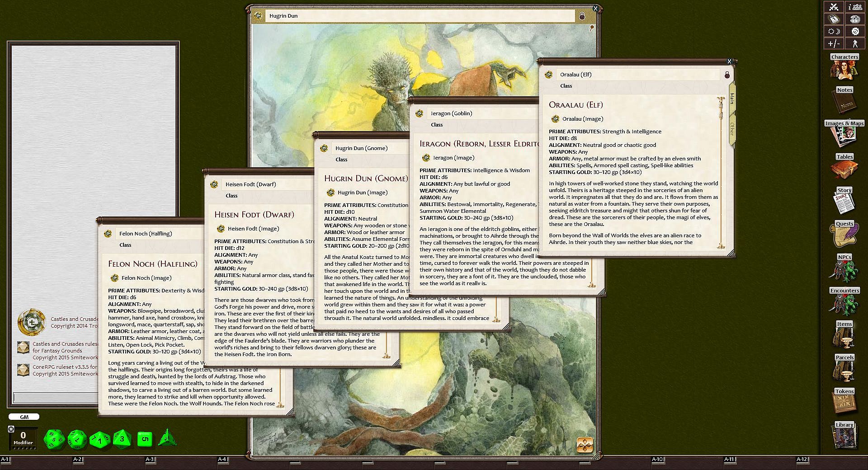Pick the green d4 pyramid die

pos(167,438)
